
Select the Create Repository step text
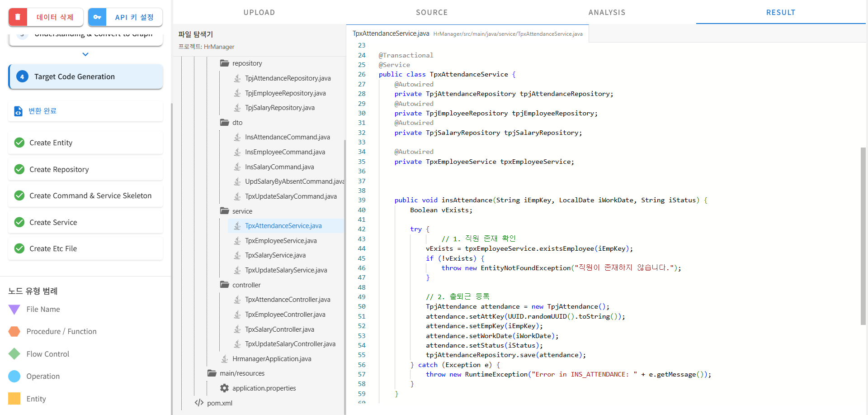tap(59, 169)
